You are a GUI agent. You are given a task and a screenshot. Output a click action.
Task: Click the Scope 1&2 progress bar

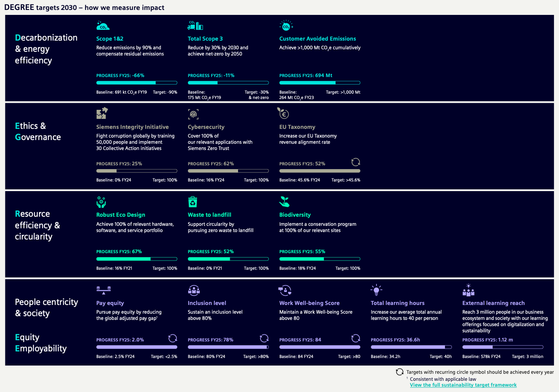click(x=137, y=83)
